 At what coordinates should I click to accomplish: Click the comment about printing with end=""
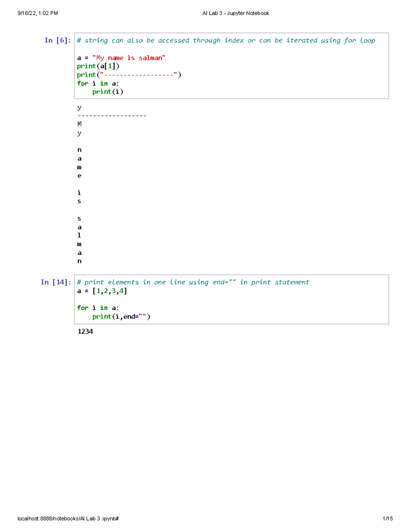(193, 282)
